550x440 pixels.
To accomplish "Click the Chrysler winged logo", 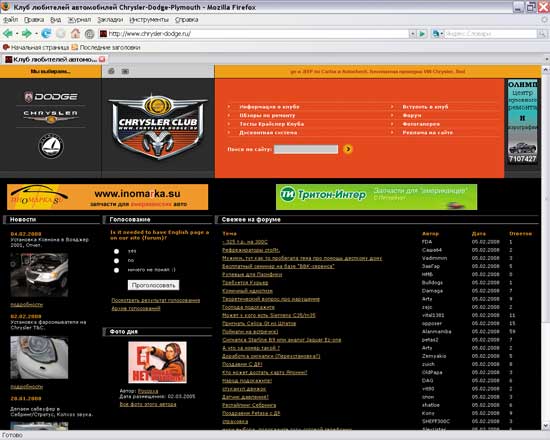I will (51, 117).
